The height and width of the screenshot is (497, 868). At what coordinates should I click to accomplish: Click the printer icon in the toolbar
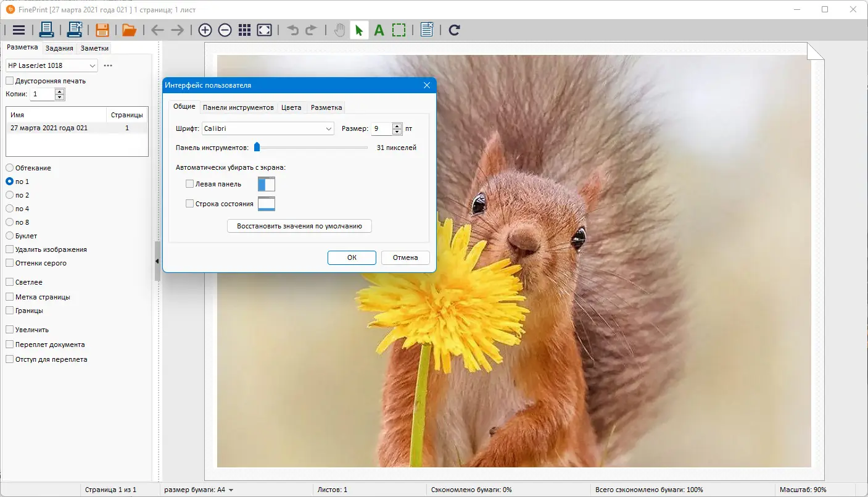point(47,30)
